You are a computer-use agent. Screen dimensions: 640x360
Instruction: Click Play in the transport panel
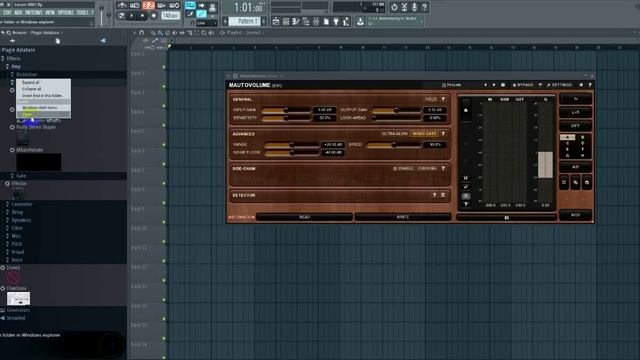[131, 16]
